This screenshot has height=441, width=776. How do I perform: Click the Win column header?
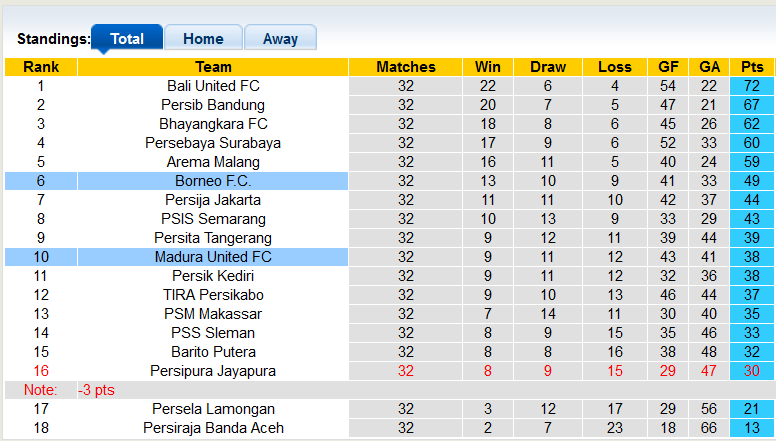pyautogui.click(x=488, y=67)
